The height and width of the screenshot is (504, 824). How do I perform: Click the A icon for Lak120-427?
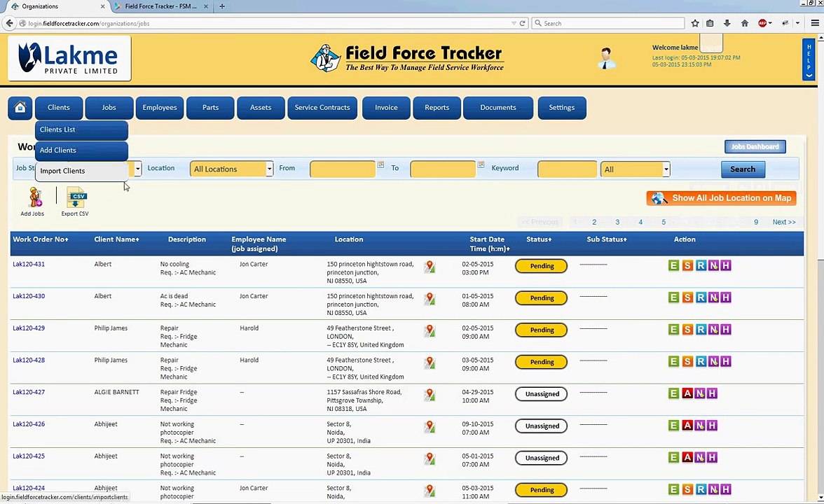click(687, 393)
